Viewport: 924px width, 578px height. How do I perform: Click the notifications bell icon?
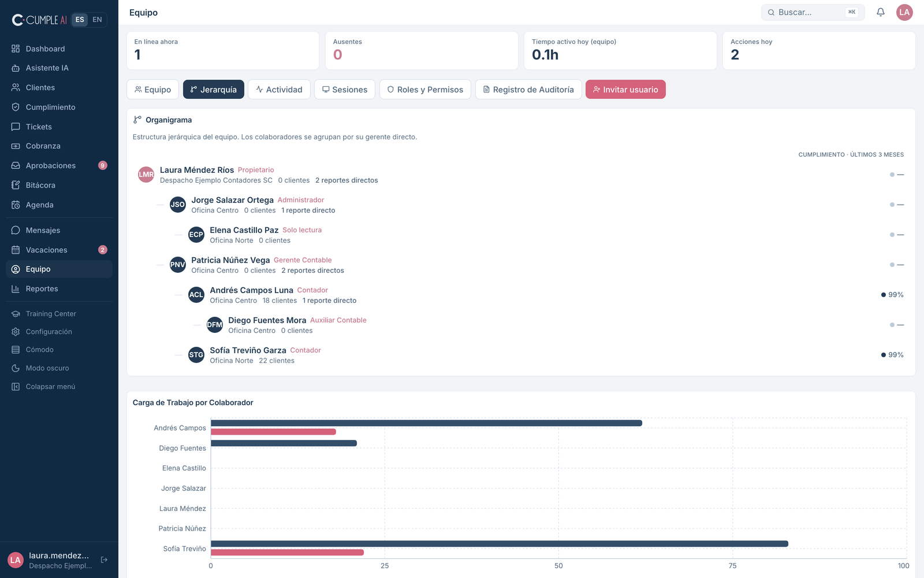point(881,12)
